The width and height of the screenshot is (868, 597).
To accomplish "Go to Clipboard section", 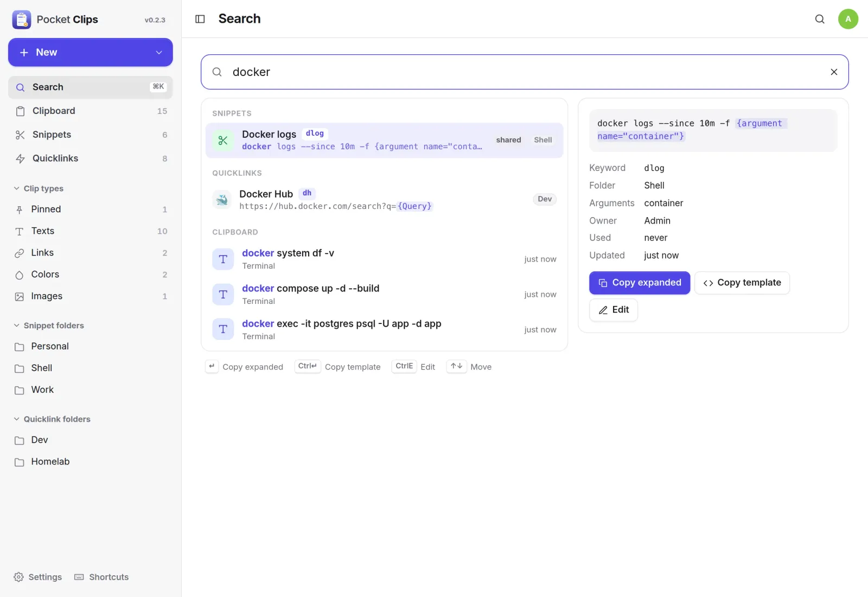I will point(90,111).
